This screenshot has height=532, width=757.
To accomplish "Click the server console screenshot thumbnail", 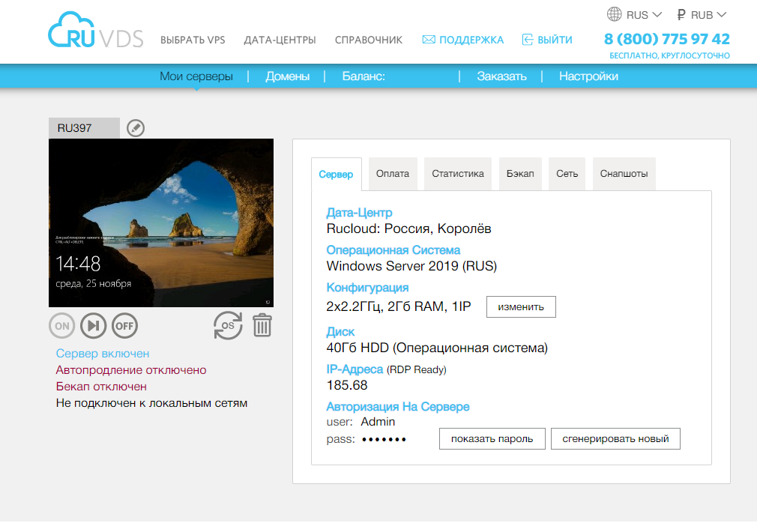I will tap(161, 223).
